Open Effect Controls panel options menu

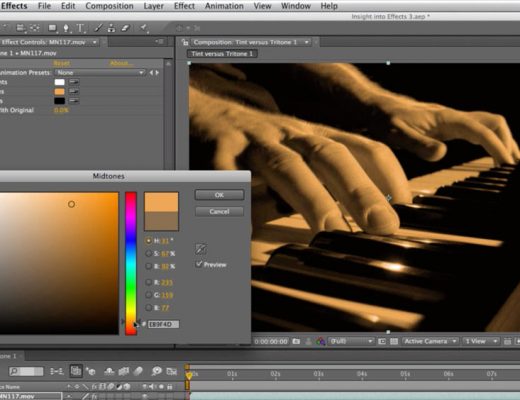coord(159,42)
